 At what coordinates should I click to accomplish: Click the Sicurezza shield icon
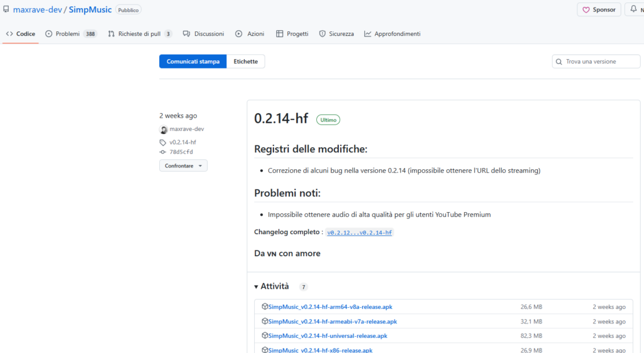pos(323,34)
